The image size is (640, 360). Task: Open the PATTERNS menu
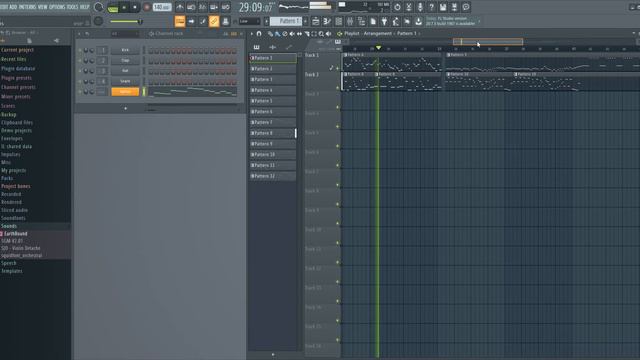27,7
